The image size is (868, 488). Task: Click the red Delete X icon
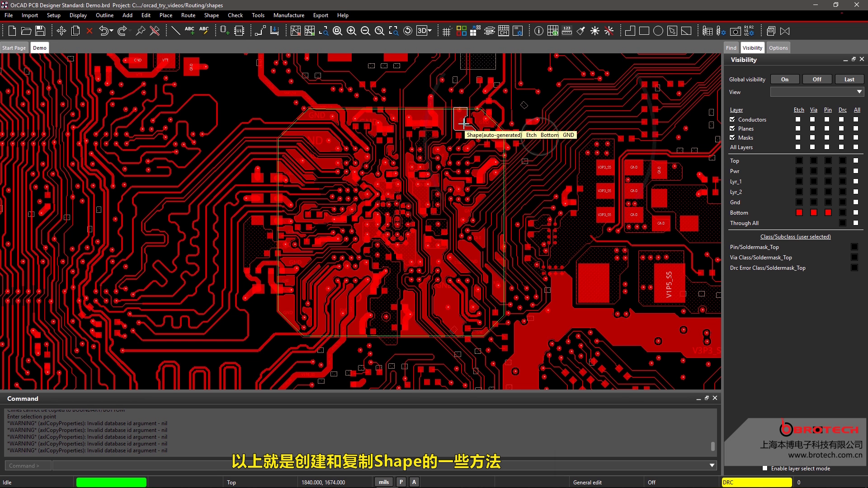[x=90, y=31]
